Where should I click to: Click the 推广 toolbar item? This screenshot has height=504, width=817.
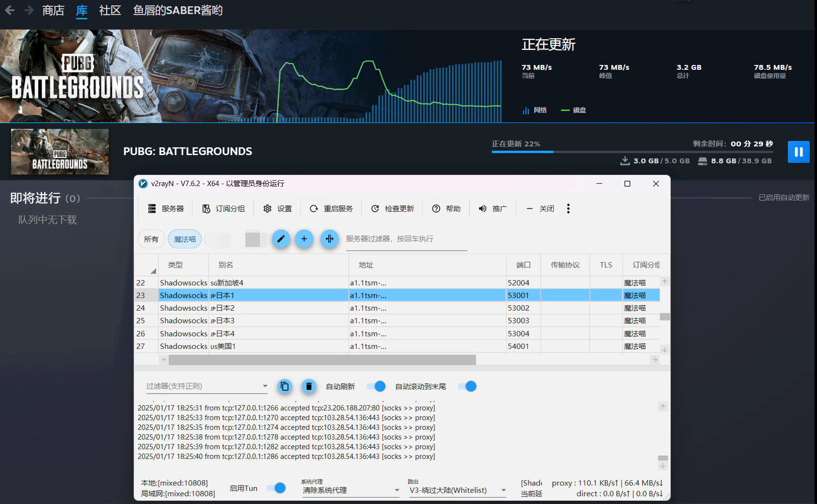[493, 208]
